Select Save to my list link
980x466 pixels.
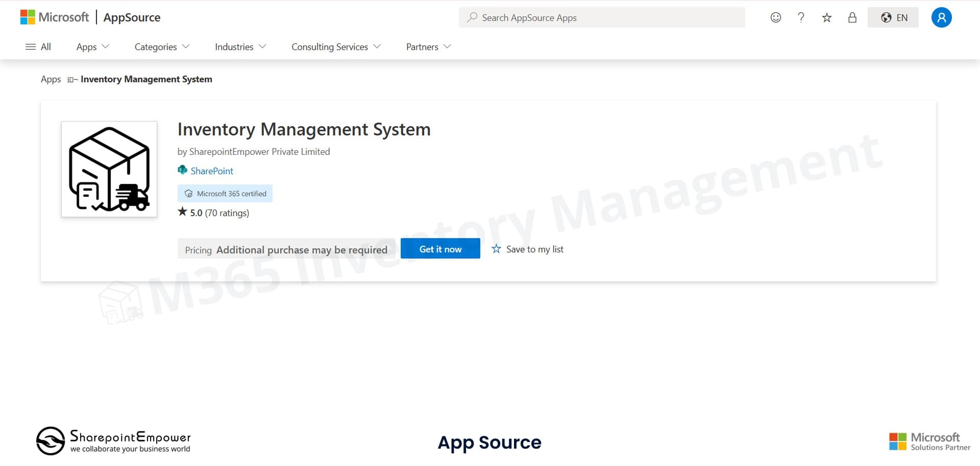(535, 249)
